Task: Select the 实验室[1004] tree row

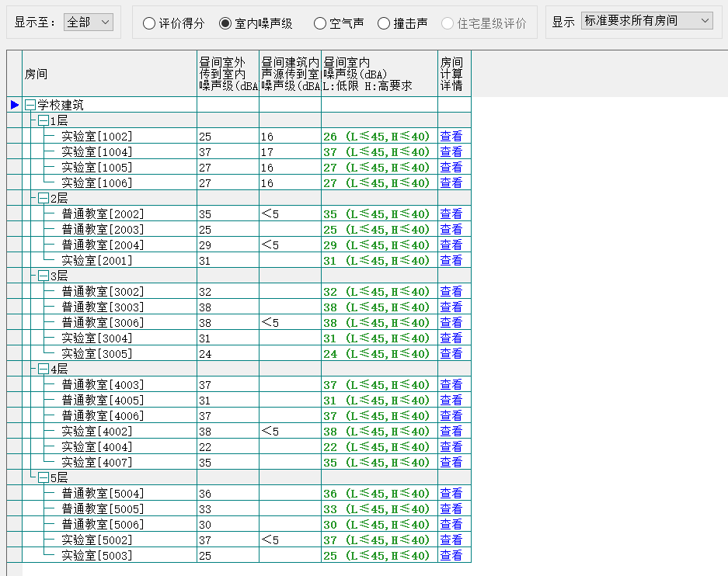Action: point(96,152)
